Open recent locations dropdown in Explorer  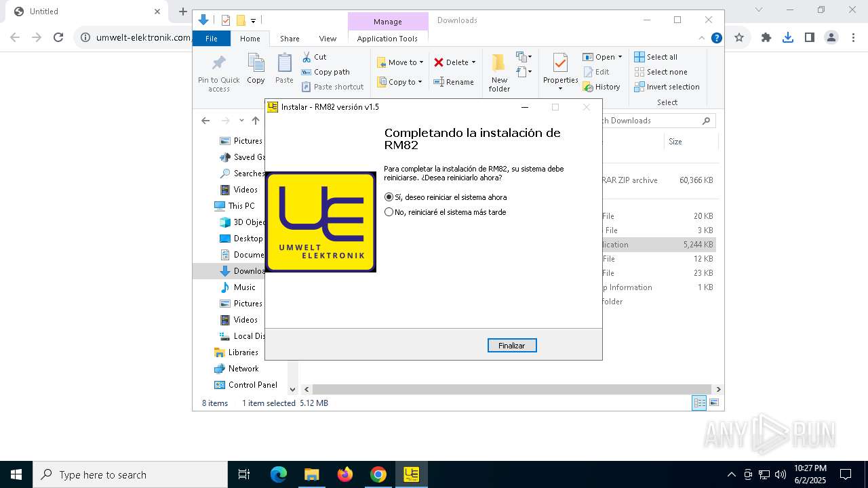(241, 121)
